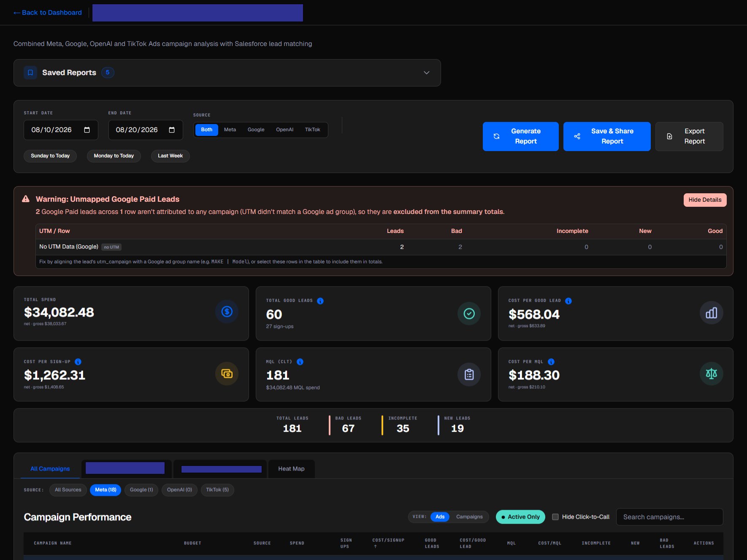Show info for Total Good Leads
This screenshot has width=747, height=560.
click(320, 301)
